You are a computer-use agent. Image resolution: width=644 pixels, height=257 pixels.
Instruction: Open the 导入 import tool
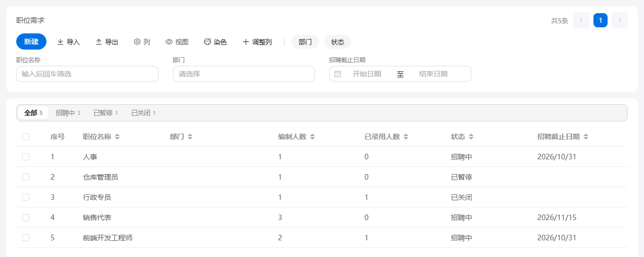[x=68, y=42]
